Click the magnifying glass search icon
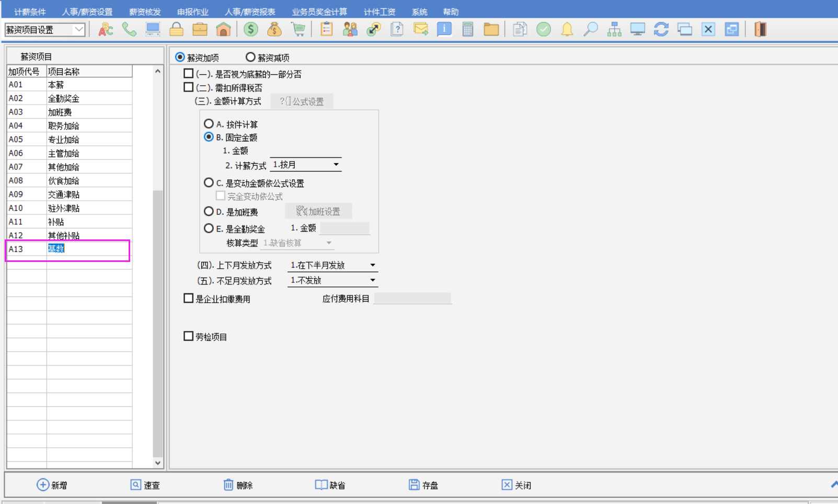The width and height of the screenshot is (838, 504). (591, 29)
